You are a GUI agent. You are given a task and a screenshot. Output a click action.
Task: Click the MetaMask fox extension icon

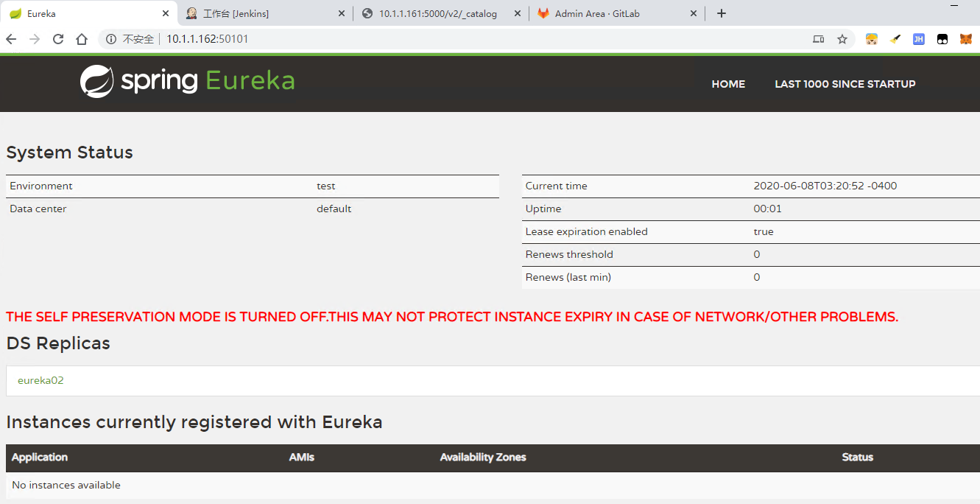click(965, 39)
